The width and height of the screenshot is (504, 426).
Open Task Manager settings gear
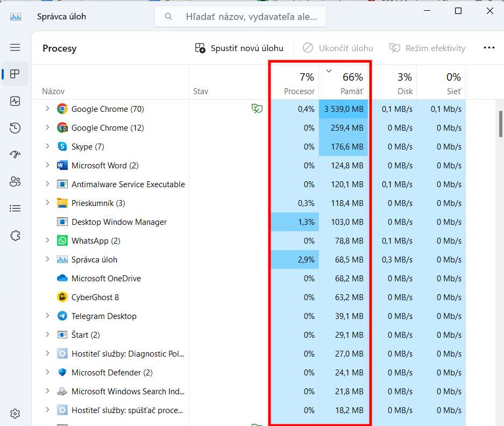click(x=15, y=414)
